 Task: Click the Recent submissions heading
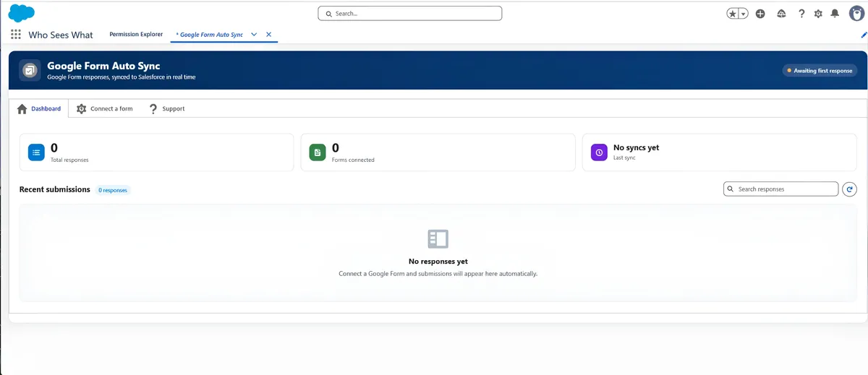(55, 189)
